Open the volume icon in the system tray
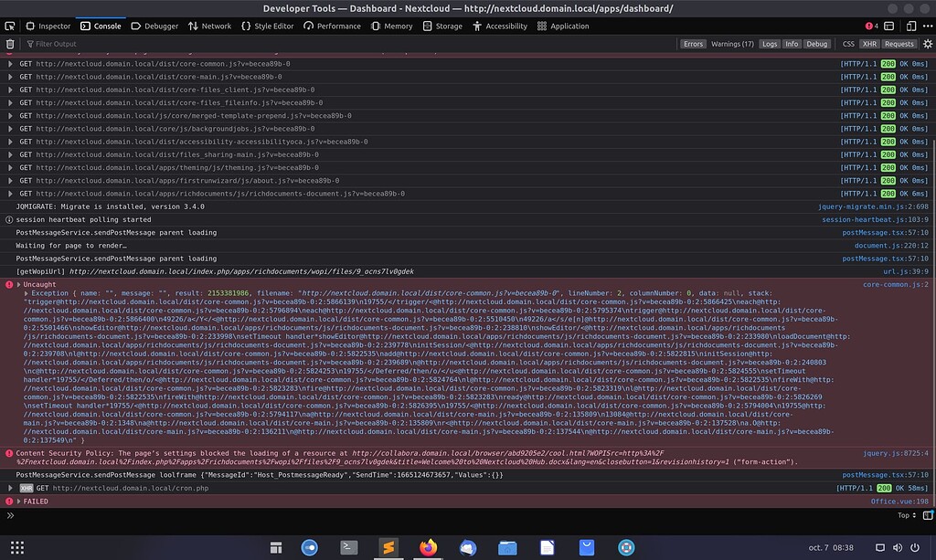Viewport: 936px width, 560px height. (899, 548)
